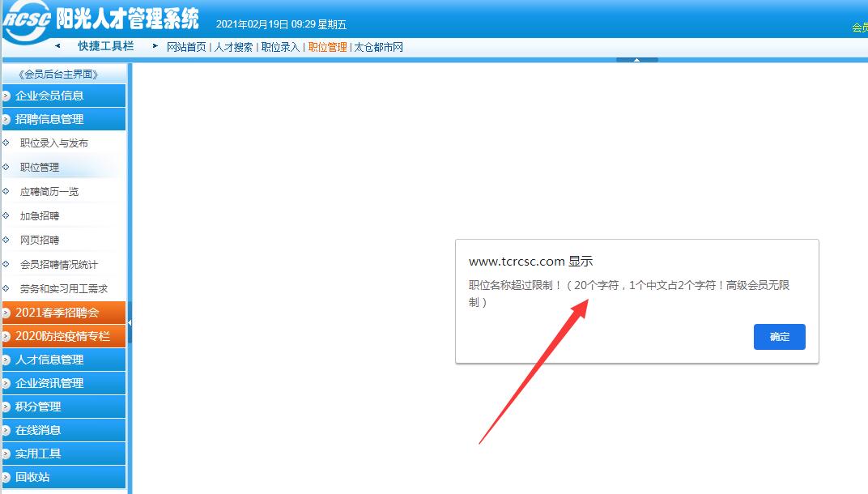Image resolution: width=868 pixels, height=494 pixels.
Task: Expand the right arrow of 快捷工具栏
Action: point(154,46)
